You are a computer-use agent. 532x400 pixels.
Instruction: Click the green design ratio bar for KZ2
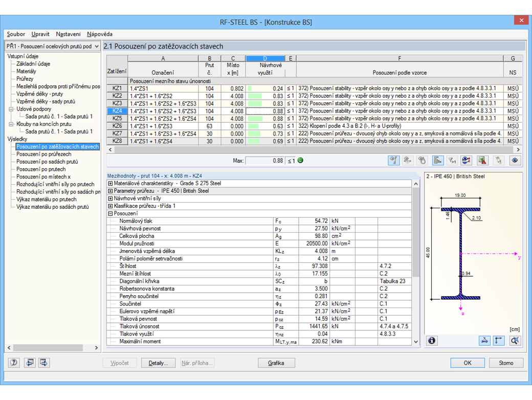pyautogui.click(x=255, y=96)
